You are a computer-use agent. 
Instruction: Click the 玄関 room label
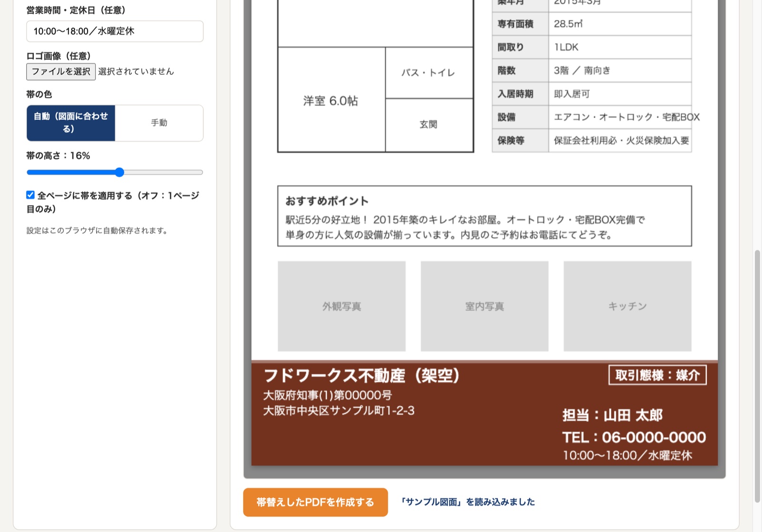tap(428, 124)
